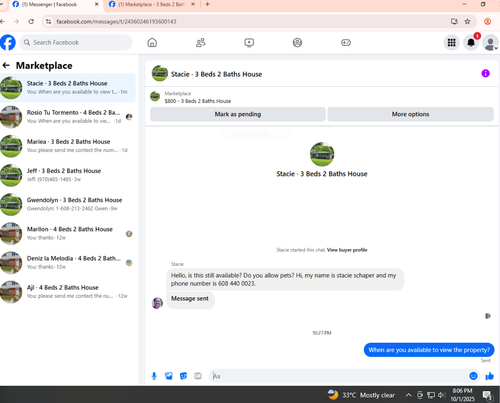Screen dimensions: 500x403
Task: Send a thumbs-up like
Action: click(x=489, y=376)
